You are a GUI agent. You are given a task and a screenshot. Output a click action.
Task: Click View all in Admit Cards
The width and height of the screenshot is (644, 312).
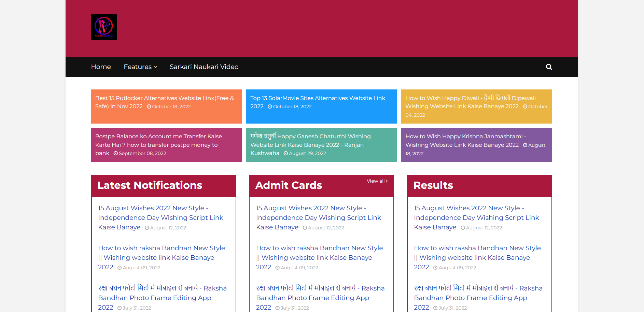coord(377,181)
